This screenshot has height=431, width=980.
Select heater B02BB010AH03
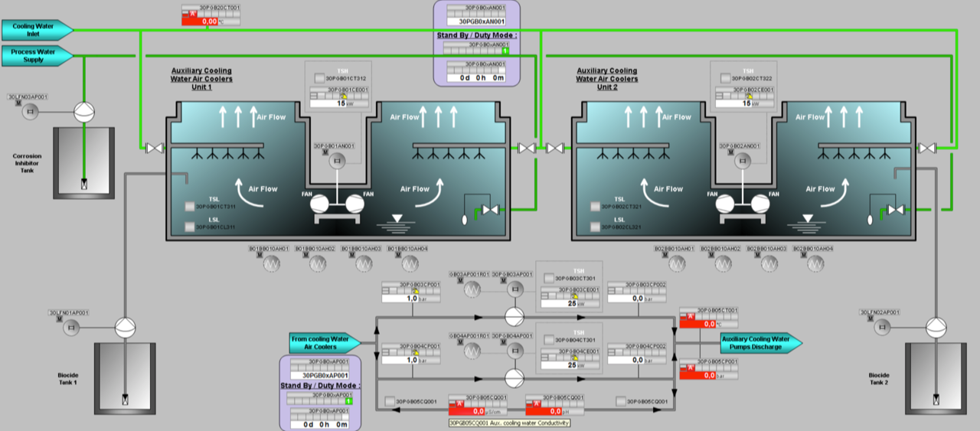tap(769, 263)
